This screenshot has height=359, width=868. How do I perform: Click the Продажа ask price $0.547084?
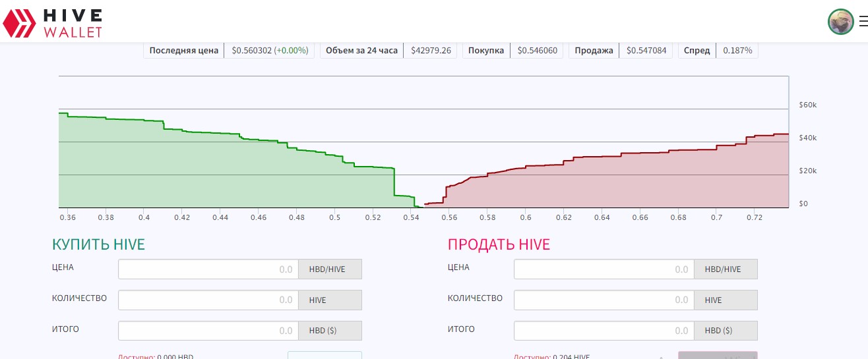coord(646,51)
